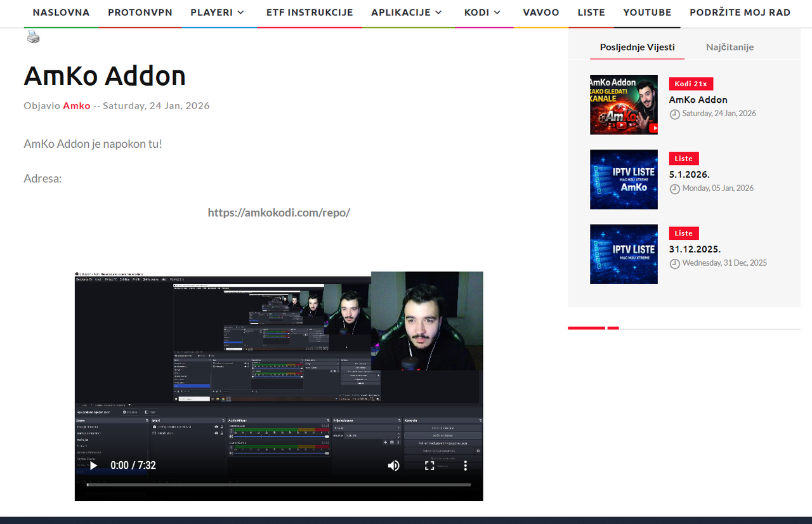Click the Saturday, 24 Jan, 2026 sidebar date
Screen dimensions: 812x524
coord(719,114)
